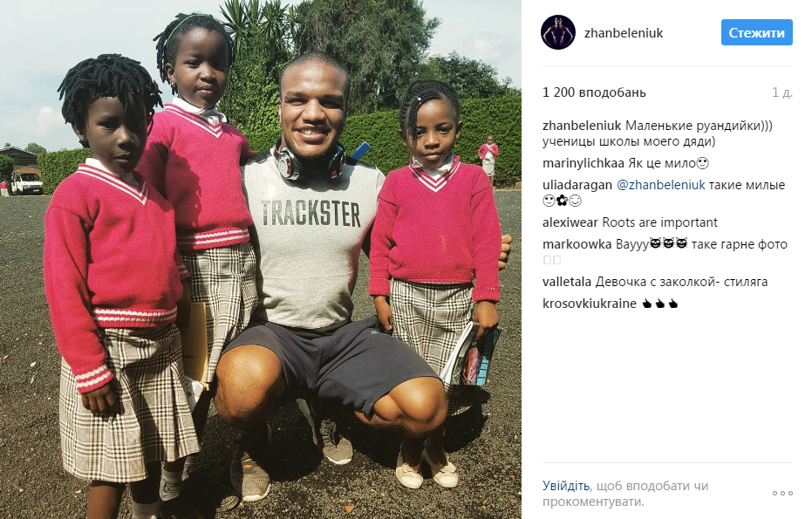Open zhanbeleniuk username in the post header
Image resolution: width=812 pixels, height=519 pixels.
pos(624,33)
